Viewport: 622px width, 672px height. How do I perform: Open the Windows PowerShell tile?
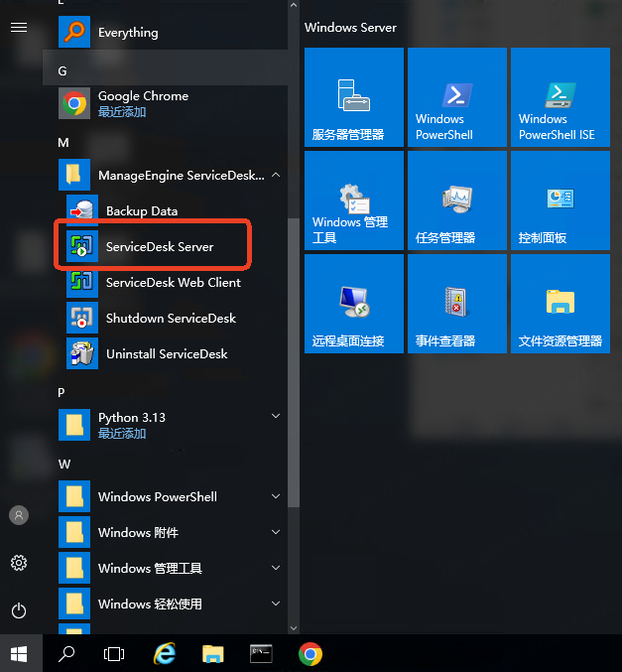click(x=457, y=97)
